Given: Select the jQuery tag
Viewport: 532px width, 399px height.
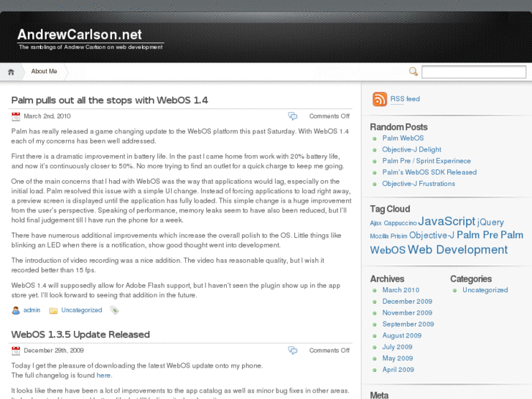Looking at the screenshot, I should (490, 222).
